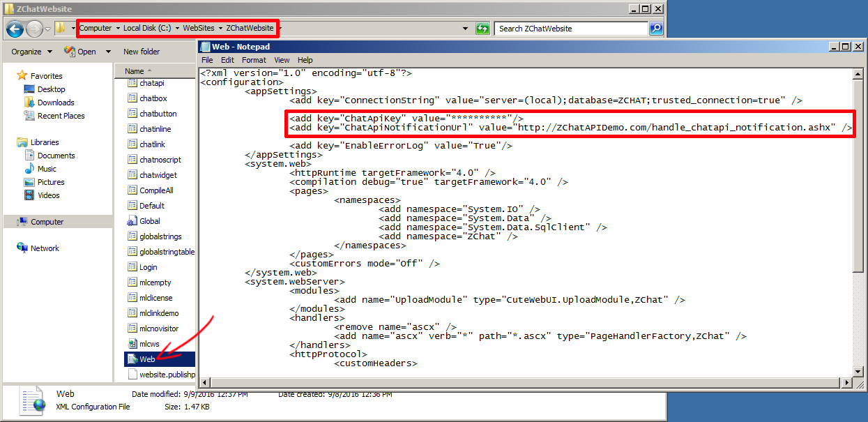The width and height of the screenshot is (868, 422).
Task: Click the Explorer Back navigation button
Action: click(15, 29)
